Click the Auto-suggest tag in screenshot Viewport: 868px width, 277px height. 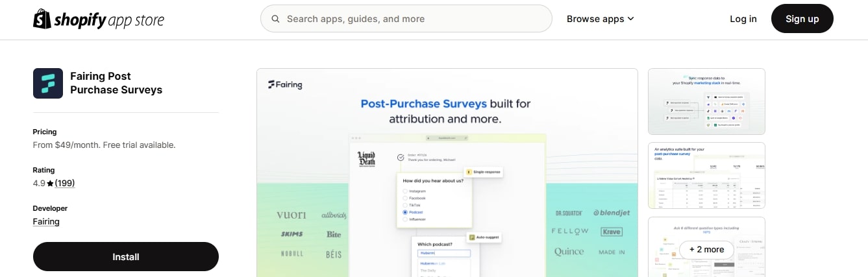tap(485, 237)
